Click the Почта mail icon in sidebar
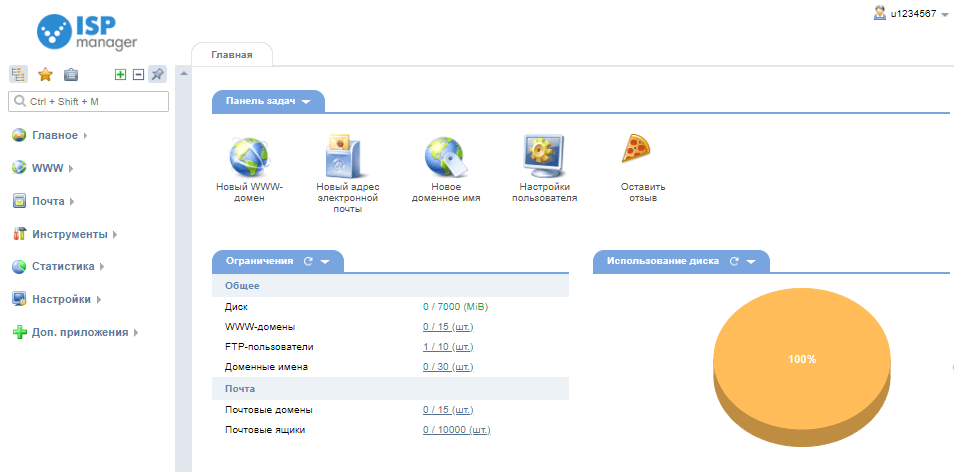 [x=19, y=201]
